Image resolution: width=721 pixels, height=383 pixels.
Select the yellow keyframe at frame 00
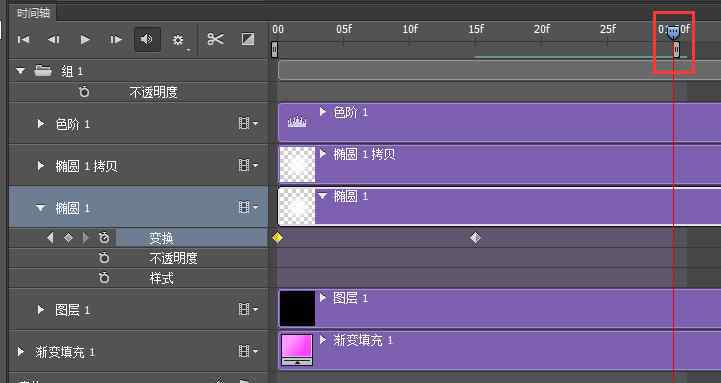pyautogui.click(x=277, y=238)
